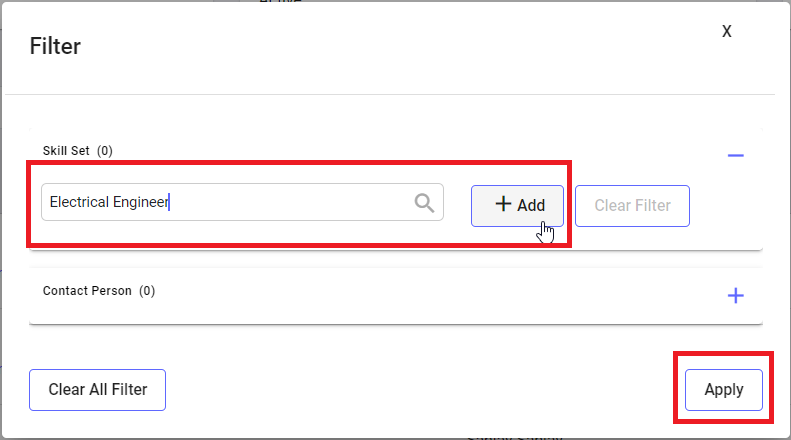Screen dimensions: 791x440
Task: Click the Clear Filter button
Action: pyautogui.click(x=632, y=206)
